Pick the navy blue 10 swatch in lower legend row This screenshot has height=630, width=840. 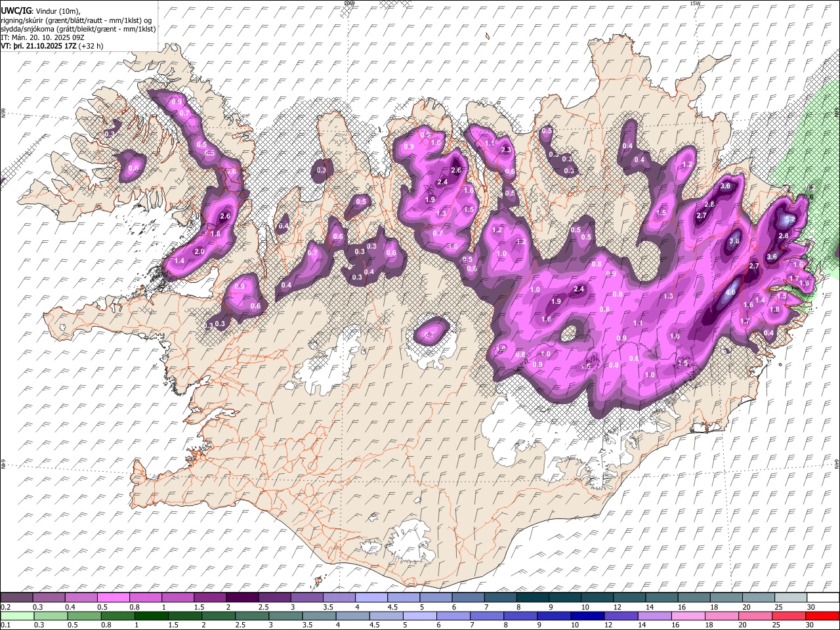587,616
